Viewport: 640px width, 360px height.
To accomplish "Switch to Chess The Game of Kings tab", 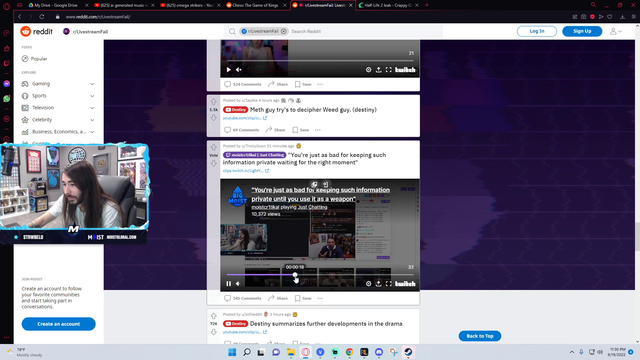I will 257,5.
